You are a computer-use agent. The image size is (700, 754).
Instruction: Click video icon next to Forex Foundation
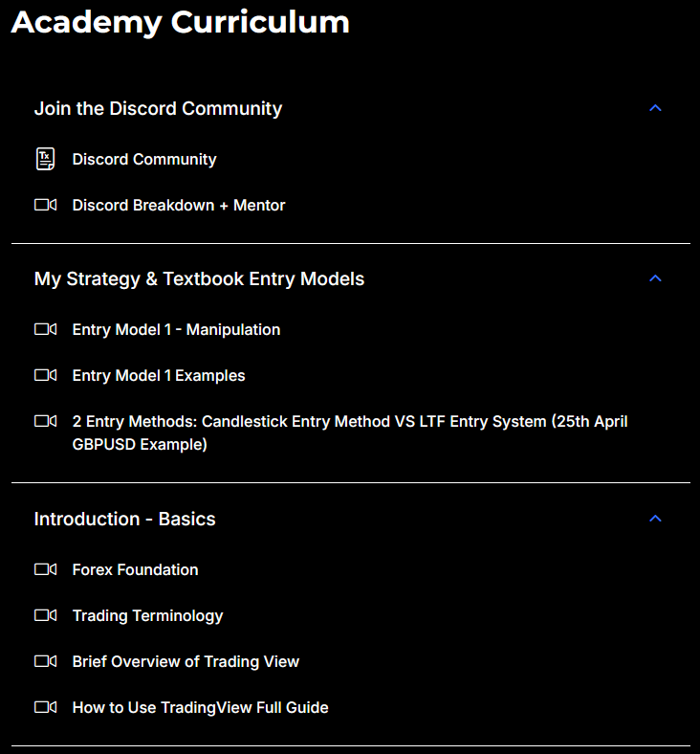(45, 569)
